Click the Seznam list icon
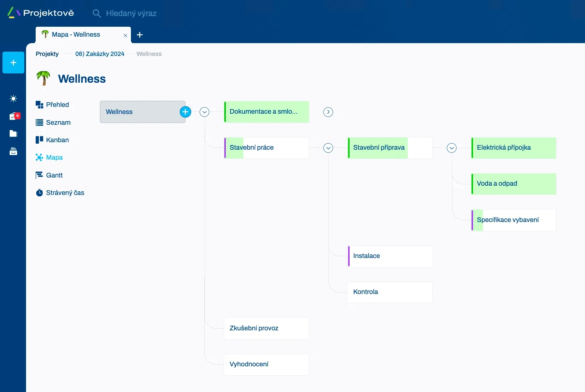Viewport: 585px width, 392px height. pos(39,123)
